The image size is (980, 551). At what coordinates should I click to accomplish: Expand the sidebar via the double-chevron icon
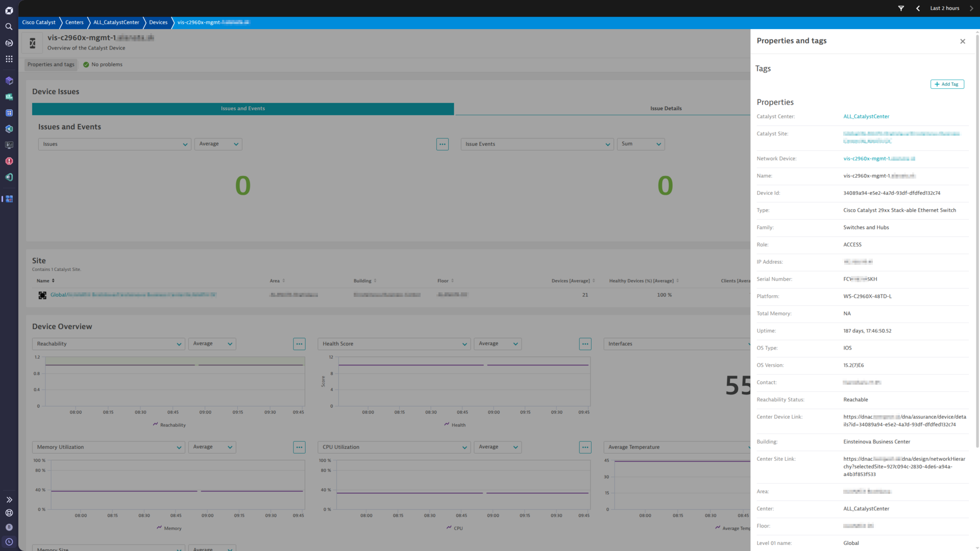point(9,499)
